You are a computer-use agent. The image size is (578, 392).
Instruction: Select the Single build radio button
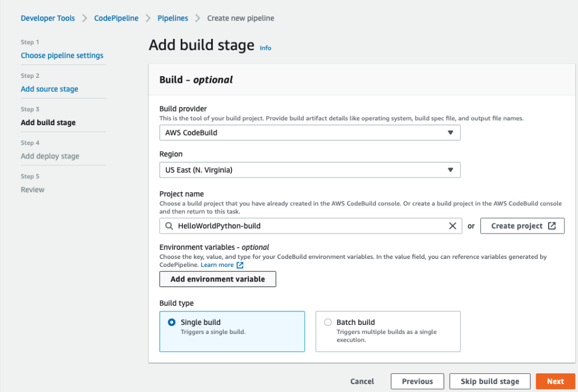click(x=172, y=323)
